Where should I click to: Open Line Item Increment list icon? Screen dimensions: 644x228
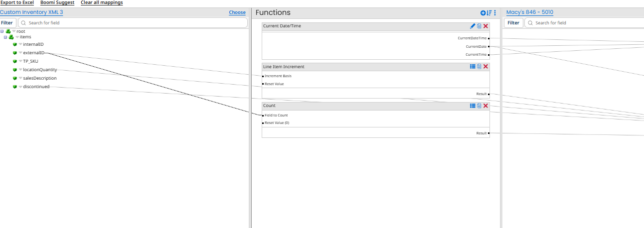[473, 66]
